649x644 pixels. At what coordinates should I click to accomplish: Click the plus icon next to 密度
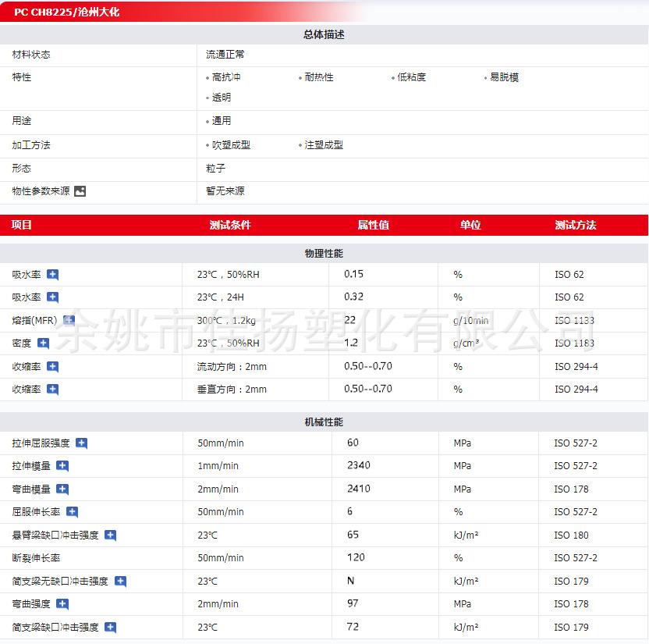(43, 343)
